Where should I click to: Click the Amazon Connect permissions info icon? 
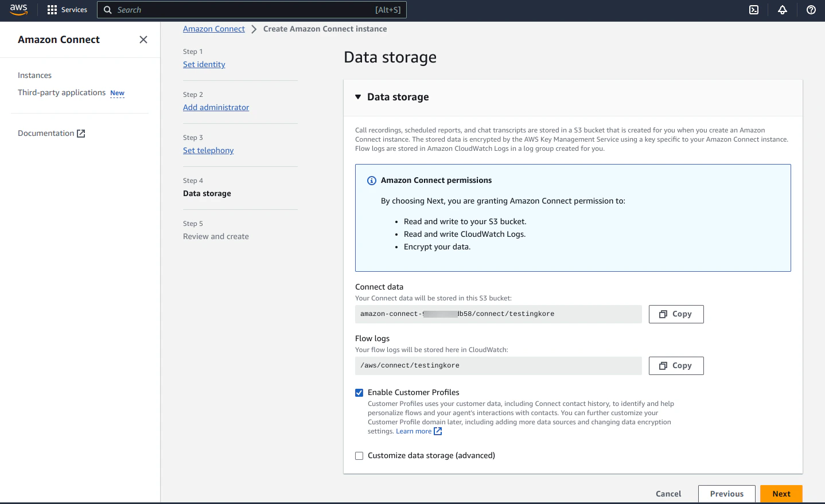tap(371, 180)
